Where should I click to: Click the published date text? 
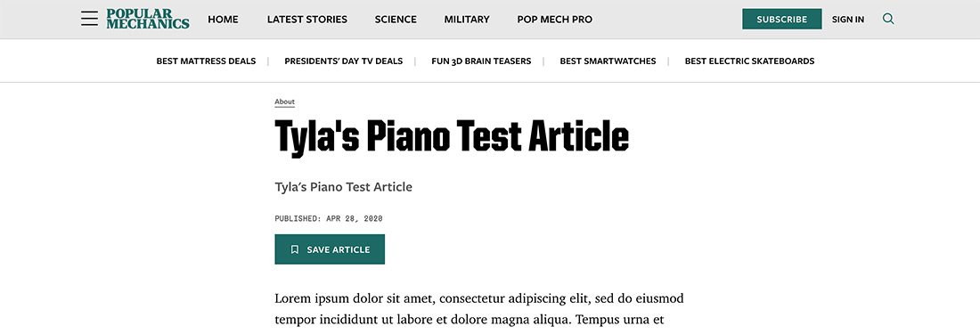click(x=329, y=218)
